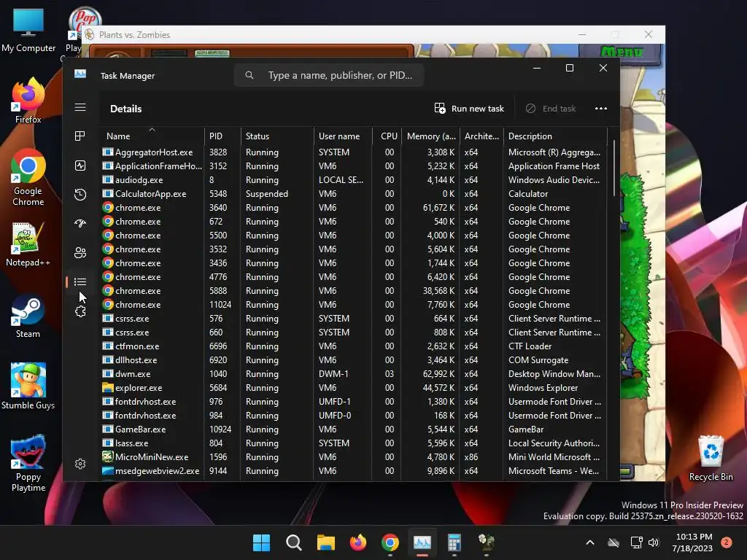Sort by Architecture column header
This screenshot has width=747, height=560.
481,136
